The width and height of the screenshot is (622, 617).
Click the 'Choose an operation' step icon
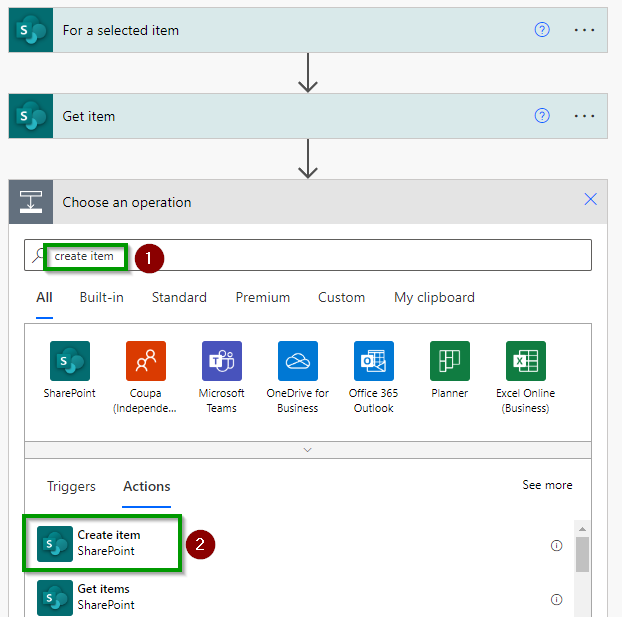click(31, 202)
